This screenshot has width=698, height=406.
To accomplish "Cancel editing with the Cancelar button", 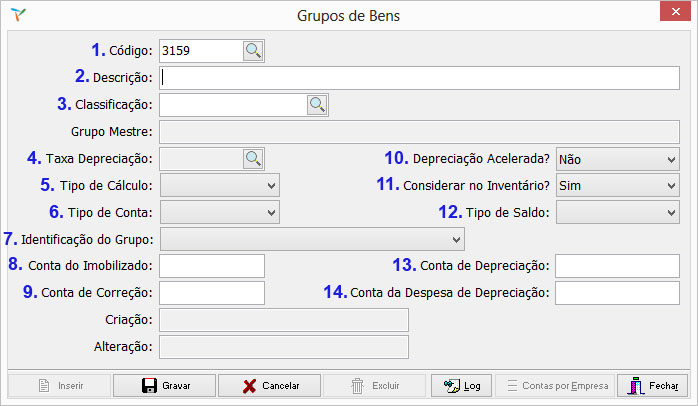I will [x=269, y=386].
